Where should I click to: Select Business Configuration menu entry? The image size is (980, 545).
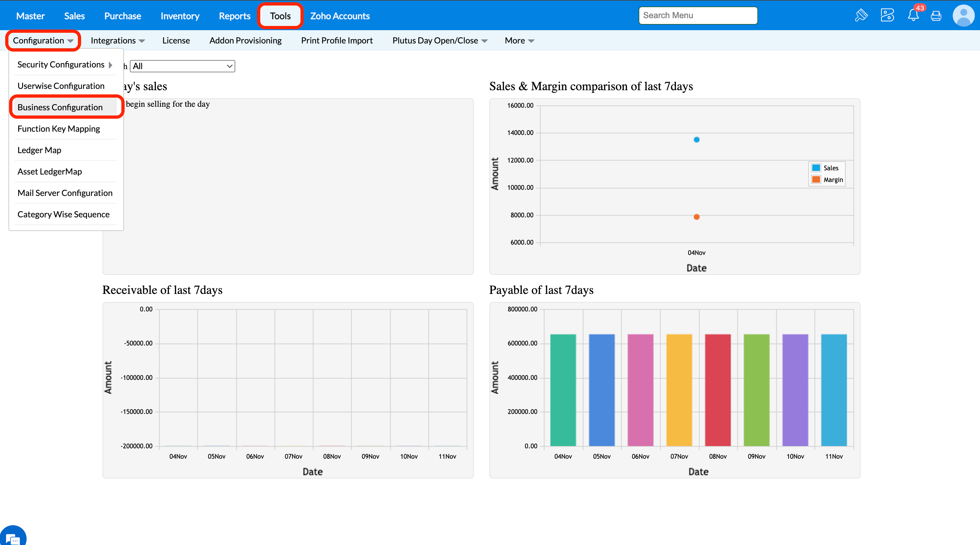click(60, 107)
